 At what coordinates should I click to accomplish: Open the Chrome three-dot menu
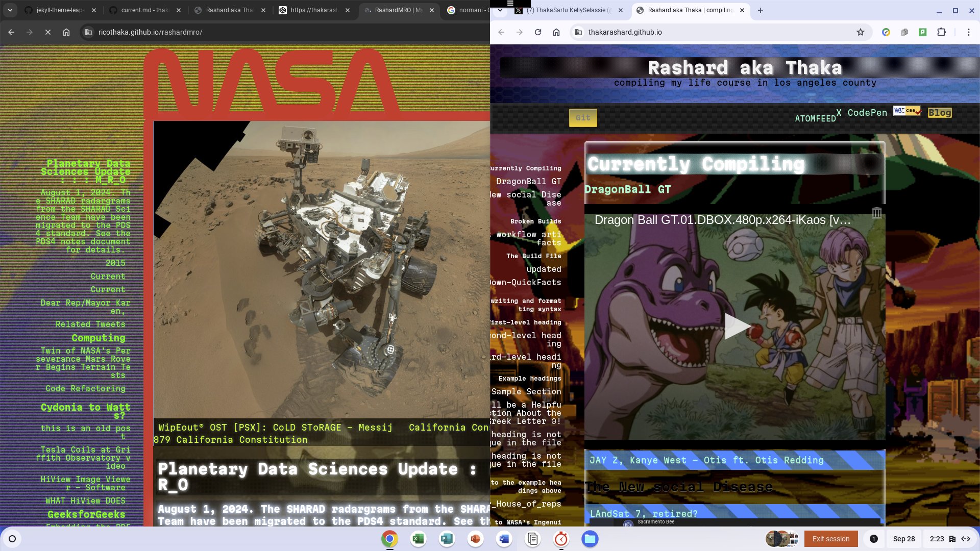[968, 32]
